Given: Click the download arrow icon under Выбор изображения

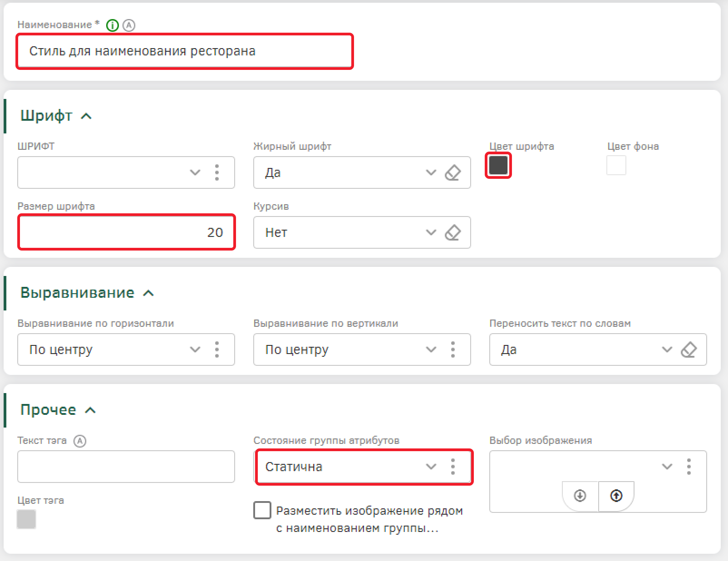Looking at the screenshot, I should [x=580, y=496].
